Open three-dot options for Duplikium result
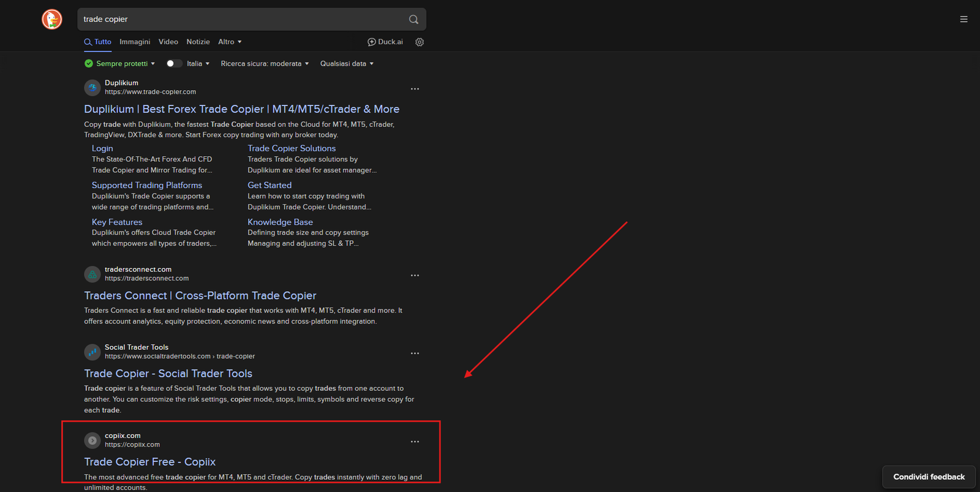The height and width of the screenshot is (492, 980). click(415, 89)
